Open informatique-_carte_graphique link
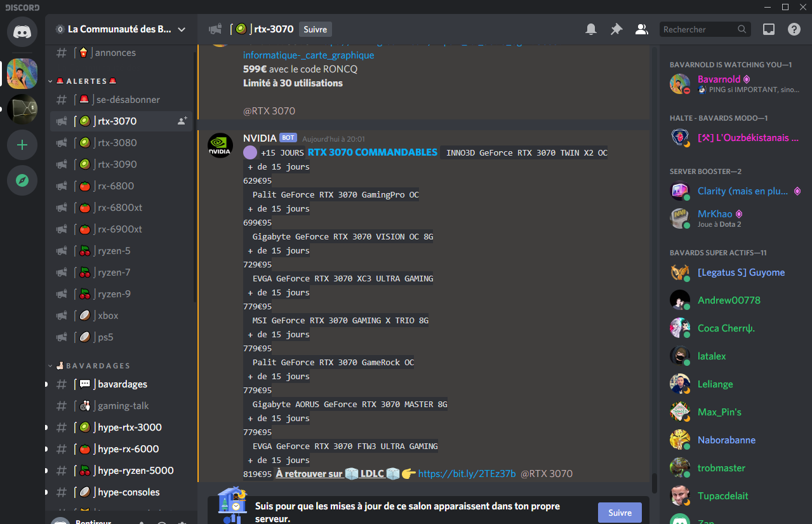 tap(309, 55)
